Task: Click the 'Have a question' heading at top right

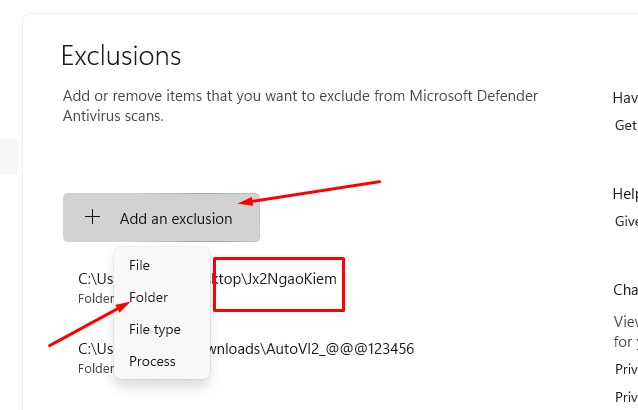Action: tap(626, 97)
